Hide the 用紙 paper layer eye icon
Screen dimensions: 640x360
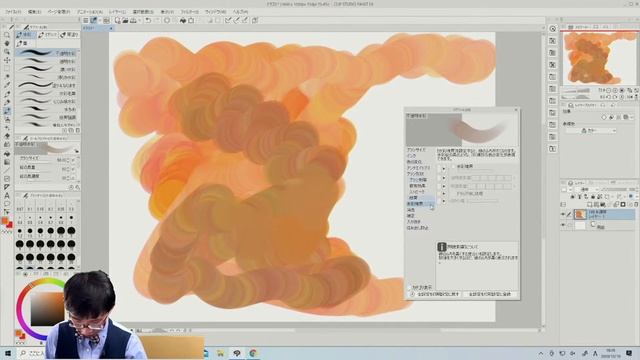[563, 225]
